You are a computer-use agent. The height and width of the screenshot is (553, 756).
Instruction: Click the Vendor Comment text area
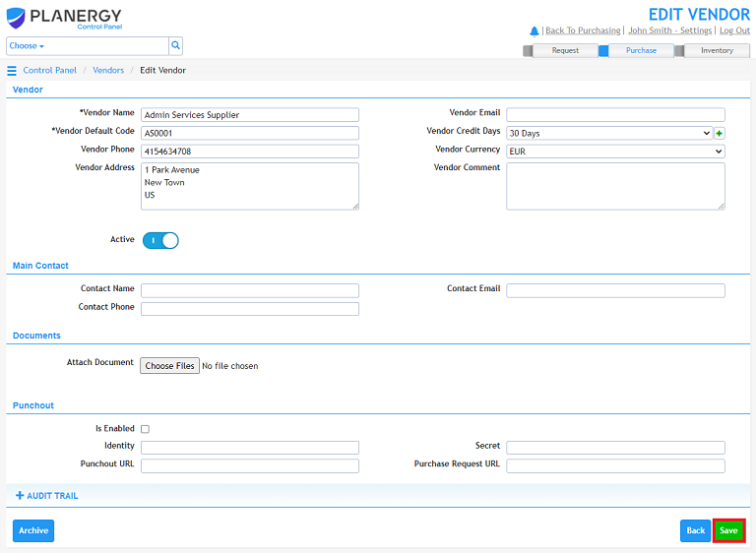point(615,186)
